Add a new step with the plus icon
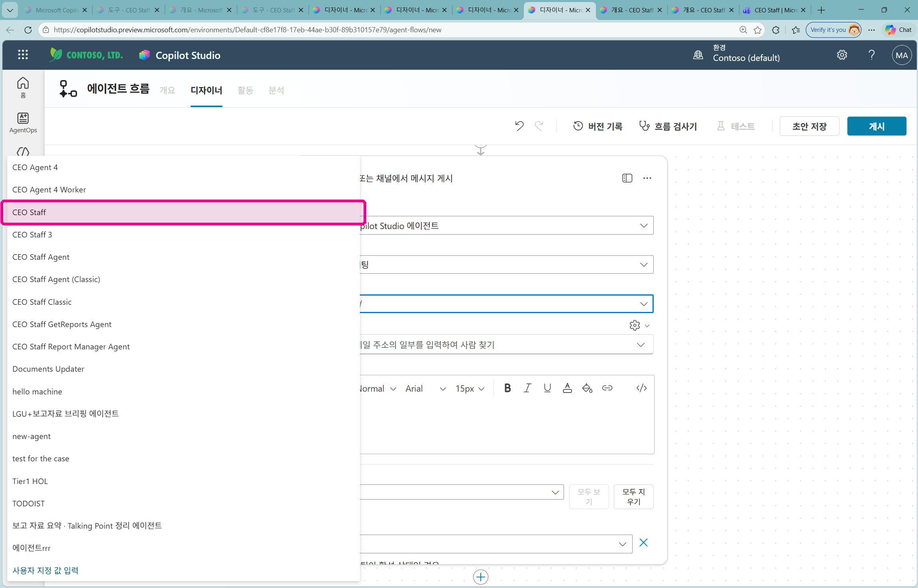Screen dimensions: 918x588 tap(481, 577)
